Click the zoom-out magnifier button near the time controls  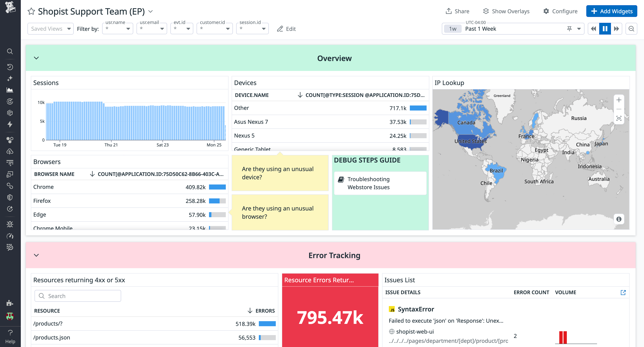[x=631, y=29]
